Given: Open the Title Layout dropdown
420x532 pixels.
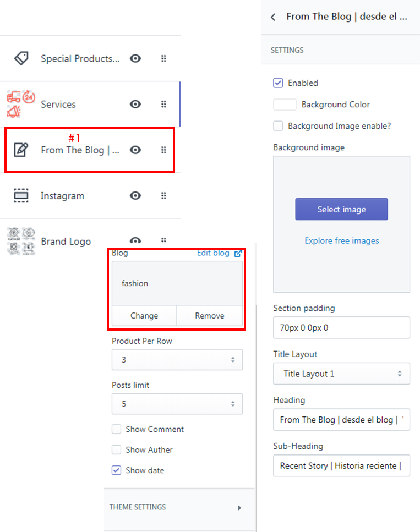Looking at the screenshot, I should click(x=341, y=374).
